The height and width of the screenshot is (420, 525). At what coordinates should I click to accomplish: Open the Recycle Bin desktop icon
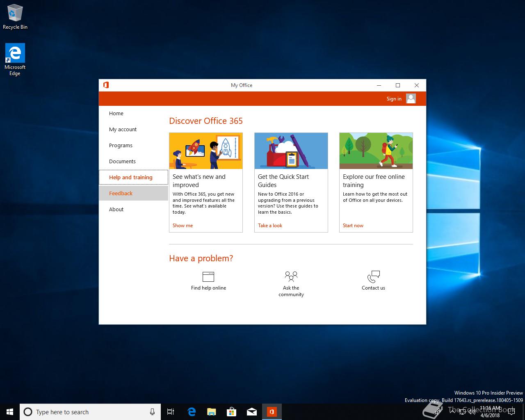tap(15, 17)
